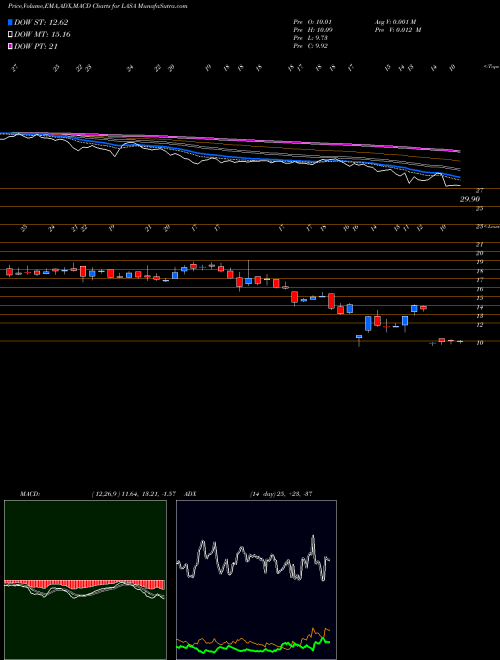This screenshot has height=660, width=500.
Task: Click the 16 price axis label
Action: 479,290
